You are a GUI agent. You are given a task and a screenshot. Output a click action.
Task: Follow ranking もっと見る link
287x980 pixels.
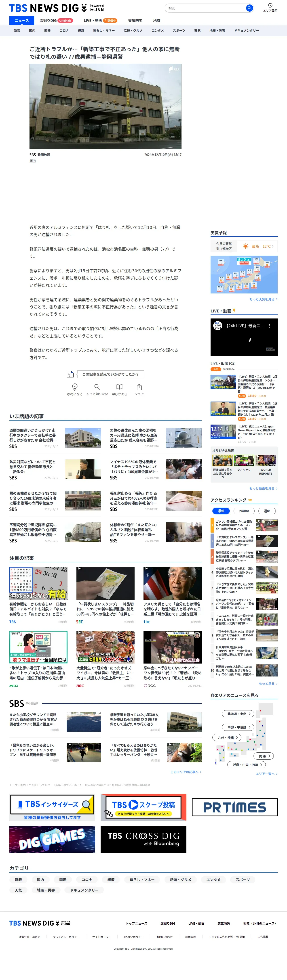tap(268, 683)
